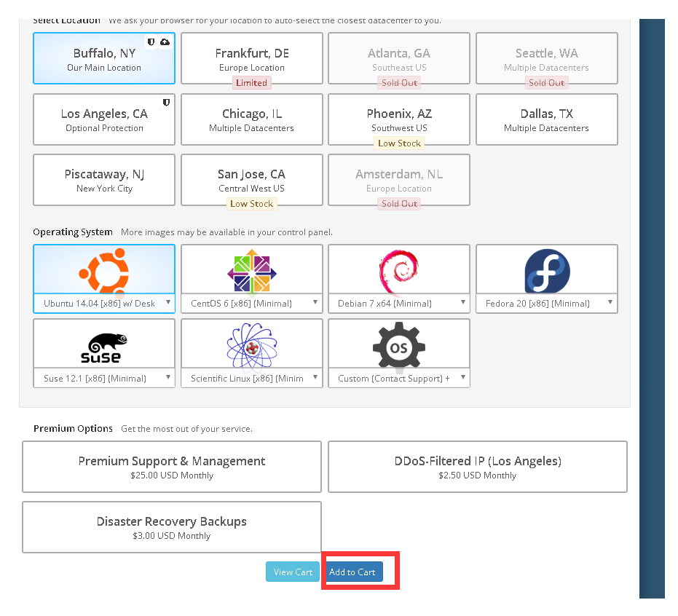This screenshot has height=616, width=678.
Task: Click the Low Stock badge under Phoenix
Action: [x=399, y=143]
